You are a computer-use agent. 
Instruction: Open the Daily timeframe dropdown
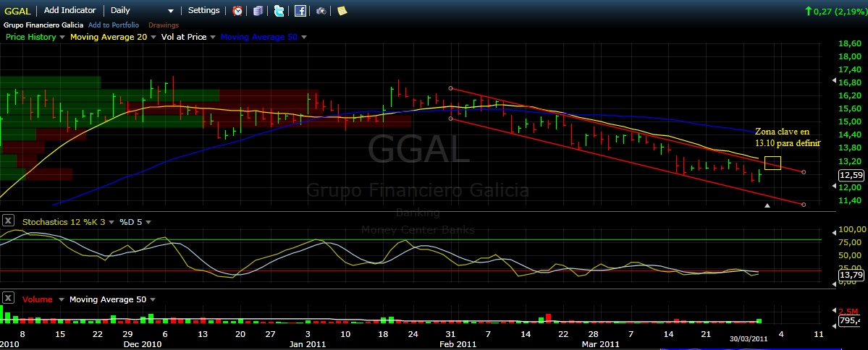click(143, 11)
